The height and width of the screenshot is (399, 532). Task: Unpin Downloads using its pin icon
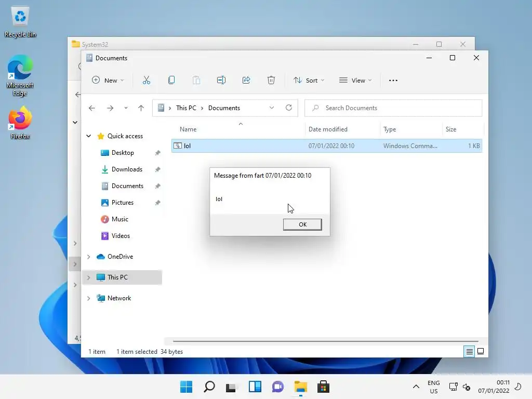coord(157,170)
